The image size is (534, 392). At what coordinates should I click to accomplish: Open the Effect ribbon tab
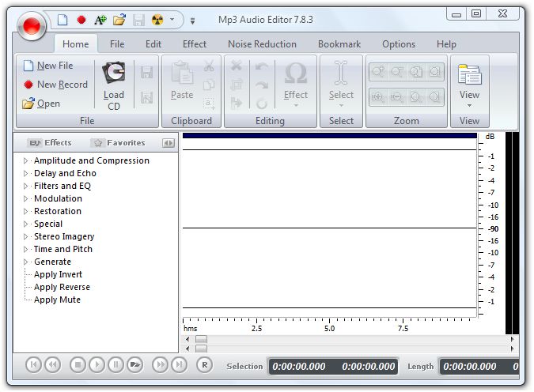195,44
